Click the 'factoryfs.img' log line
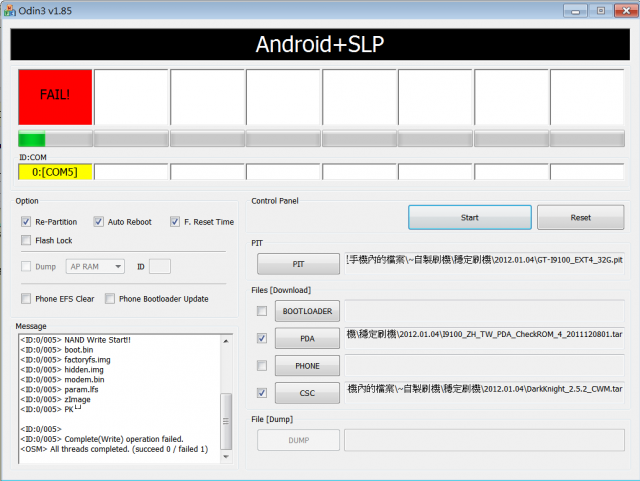Image resolution: width=640 pixels, height=481 pixels. [x=65, y=360]
